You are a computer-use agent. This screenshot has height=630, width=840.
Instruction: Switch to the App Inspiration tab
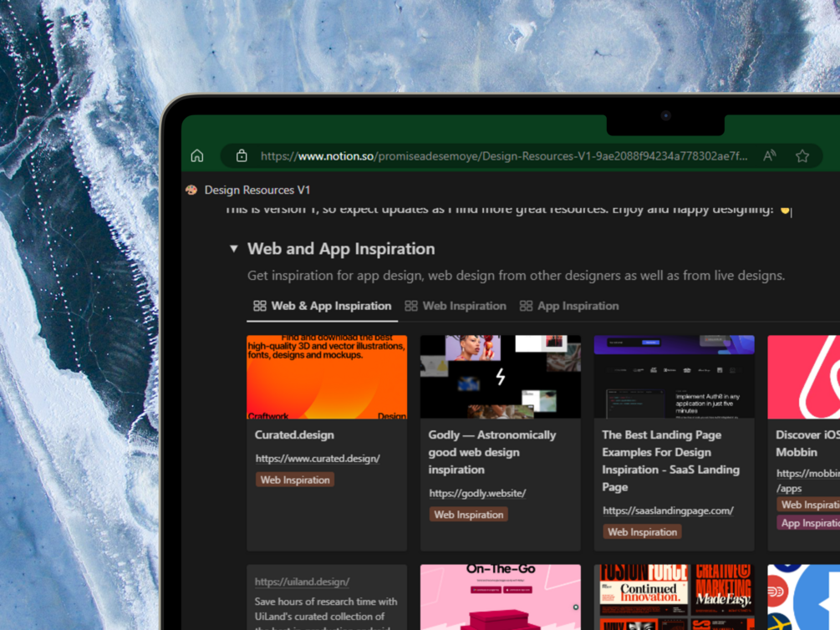[x=569, y=306]
